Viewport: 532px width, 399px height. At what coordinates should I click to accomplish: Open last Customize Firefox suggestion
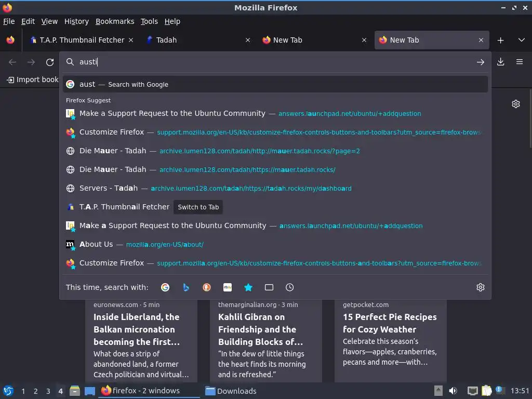point(275,263)
